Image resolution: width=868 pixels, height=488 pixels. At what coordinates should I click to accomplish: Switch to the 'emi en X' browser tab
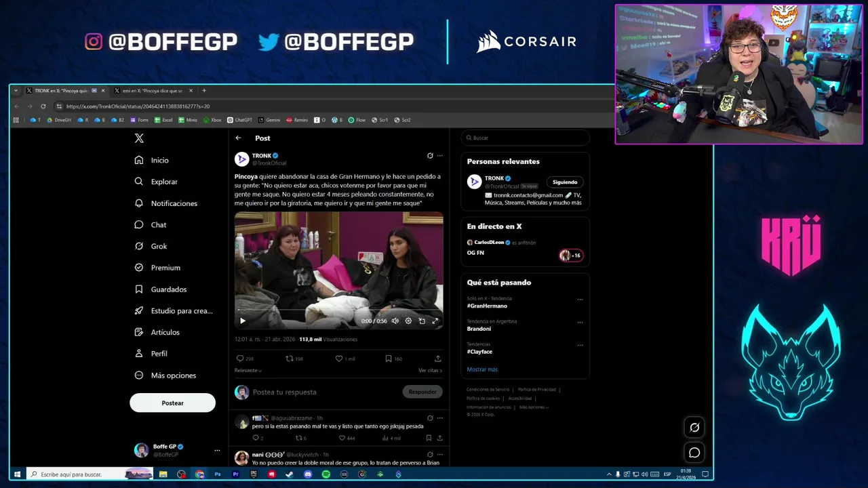click(x=153, y=91)
